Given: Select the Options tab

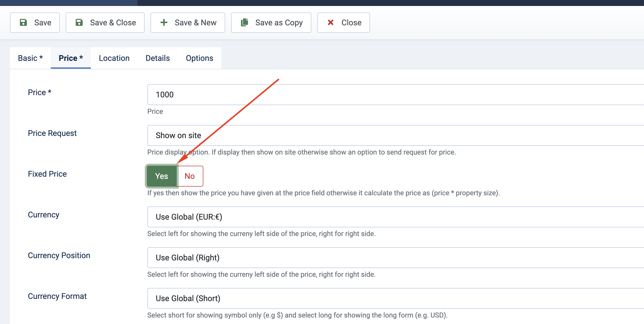Looking at the screenshot, I should [199, 58].
